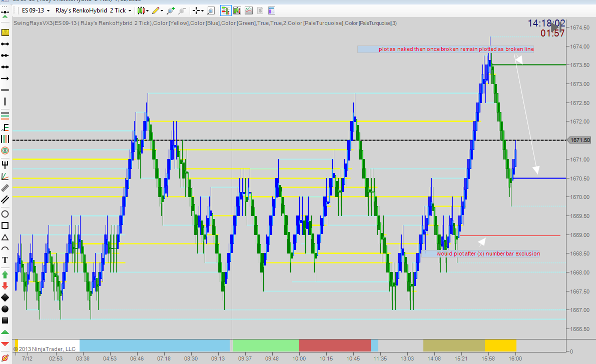The width and height of the screenshot is (596, 364).
Task: Select the Text annotation tool
Action: click(5, 260)
